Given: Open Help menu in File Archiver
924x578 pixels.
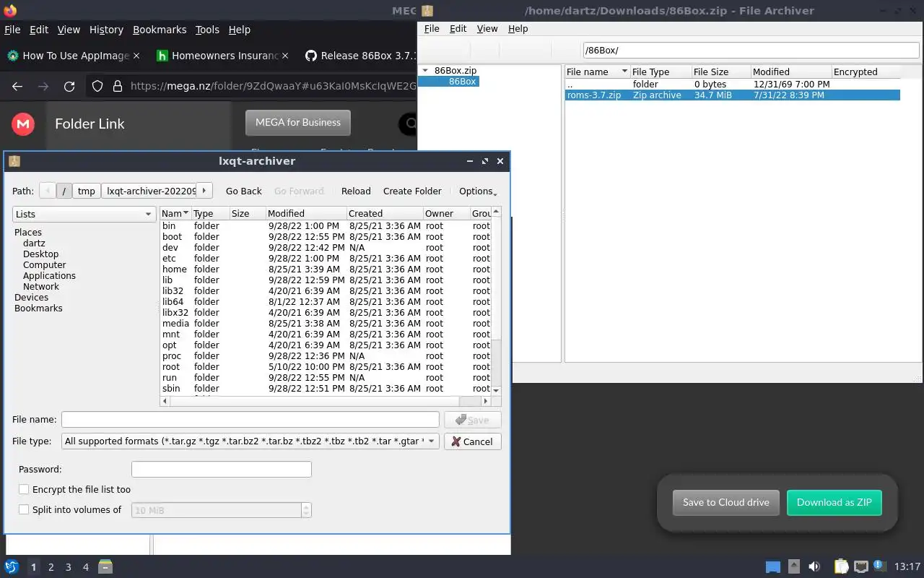Looking at the screenshot, I should 518,29.
